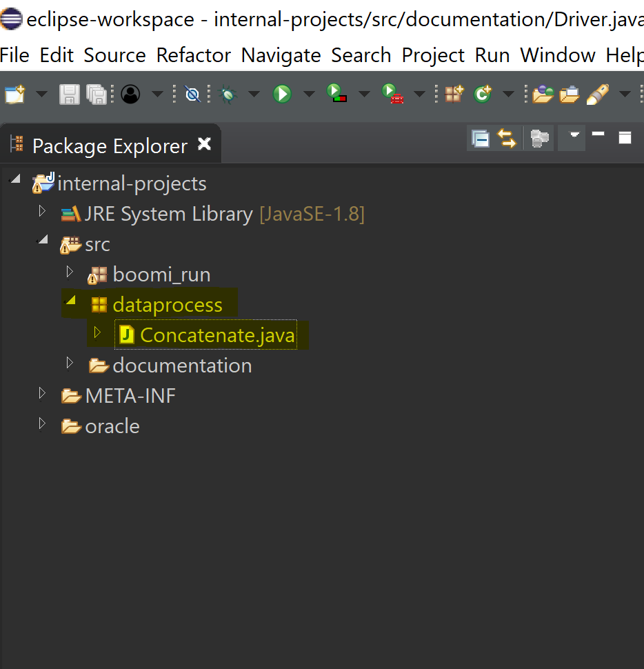
Task: Select the documentation folder
Action: pos(183,365)
